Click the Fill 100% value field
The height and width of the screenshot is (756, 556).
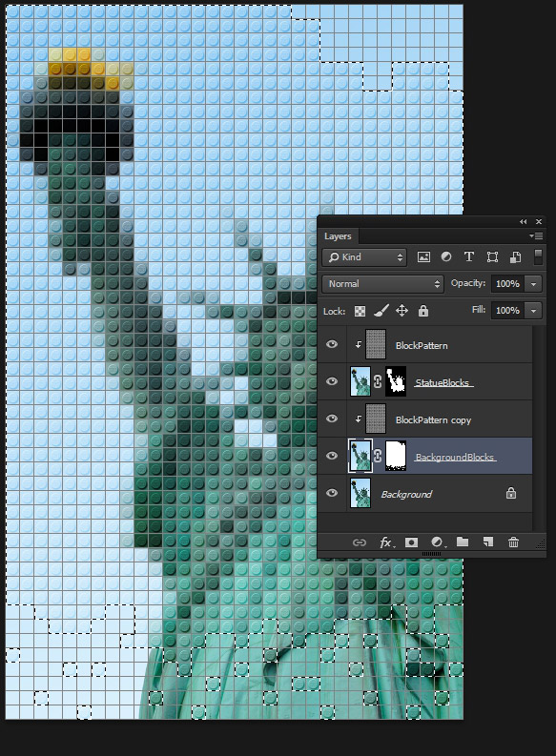[x=507, y=311]
